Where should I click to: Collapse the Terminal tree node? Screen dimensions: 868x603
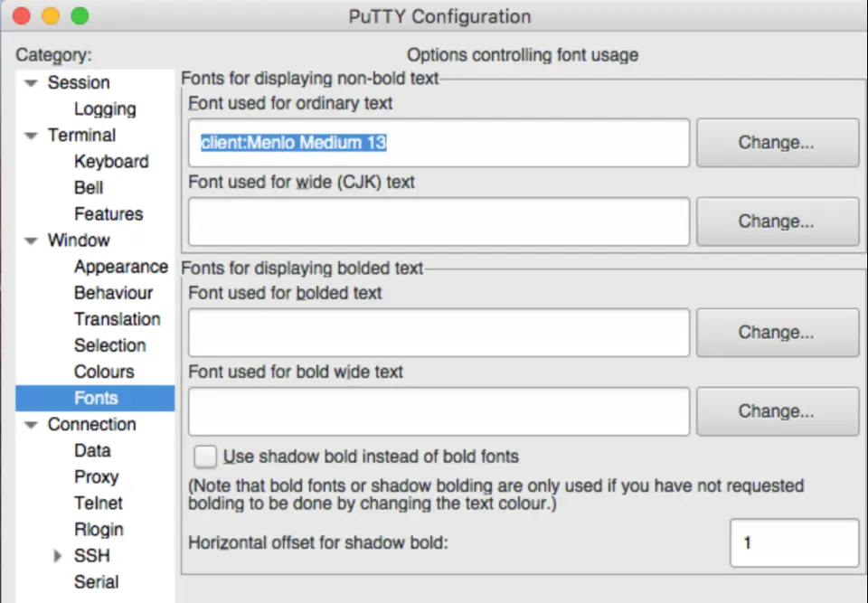(x=32, y=136)
